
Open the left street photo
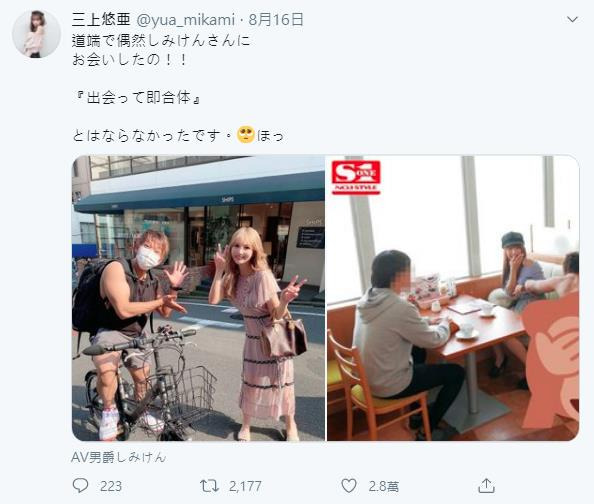[199, 298]
